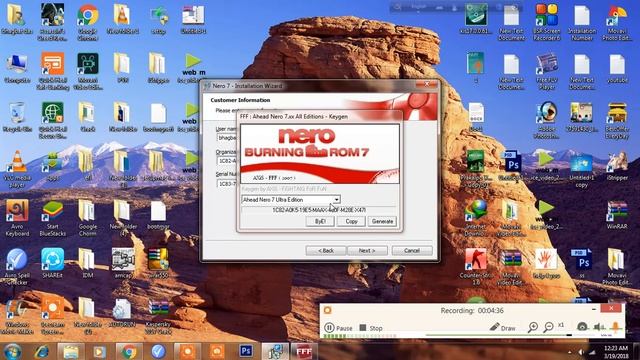The width and height of the screenshot is (640, 360).
Task: Minimize the recording panel
Action: pos(594,309)
